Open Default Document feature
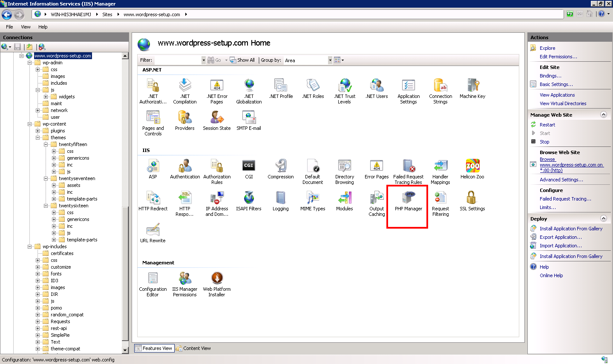 [x=313, y=172]
